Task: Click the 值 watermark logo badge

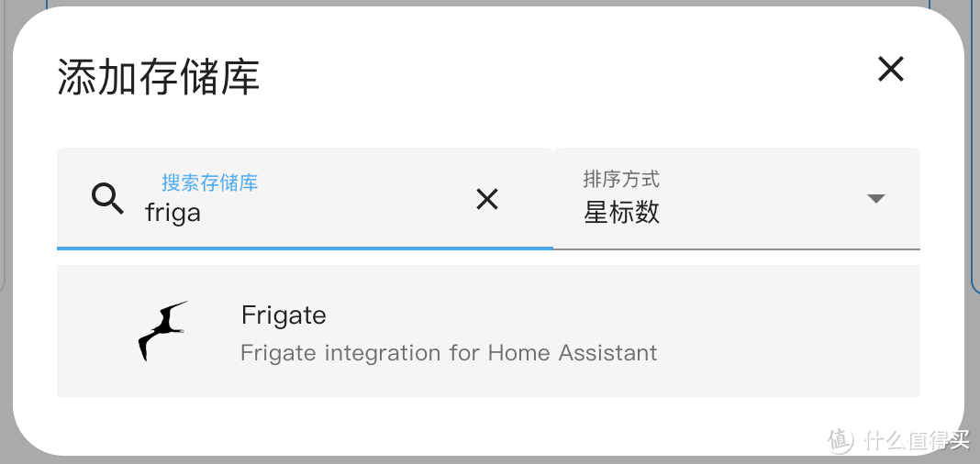Action: [841, 440]
